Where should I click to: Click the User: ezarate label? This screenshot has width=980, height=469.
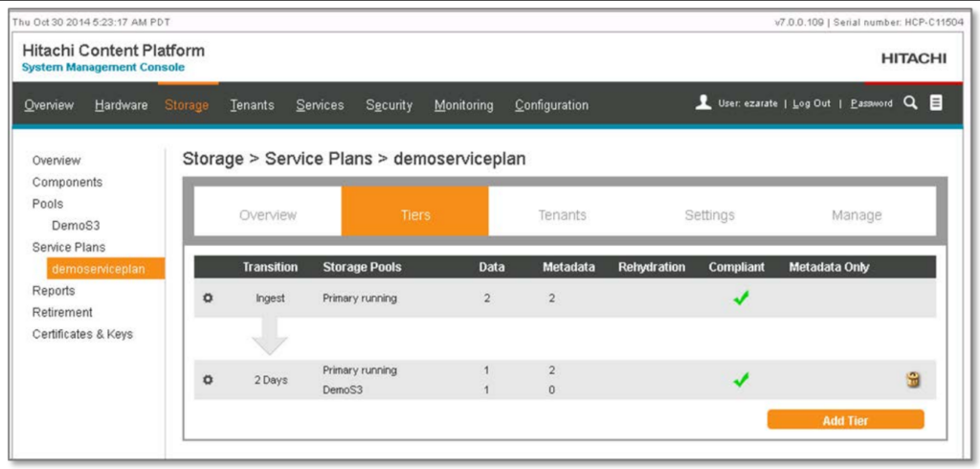(750, 103)
